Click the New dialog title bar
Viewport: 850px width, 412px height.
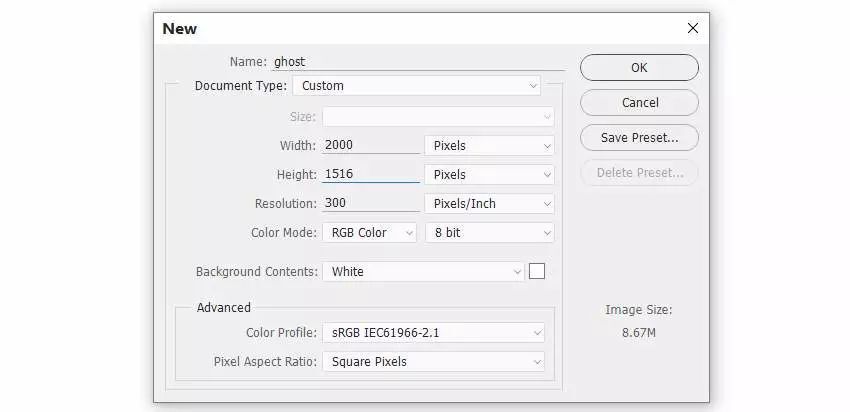point(400,29)
